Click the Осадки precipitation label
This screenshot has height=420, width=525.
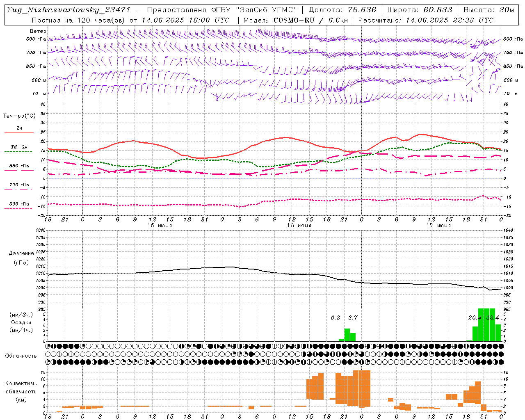[x=21, y=322]
